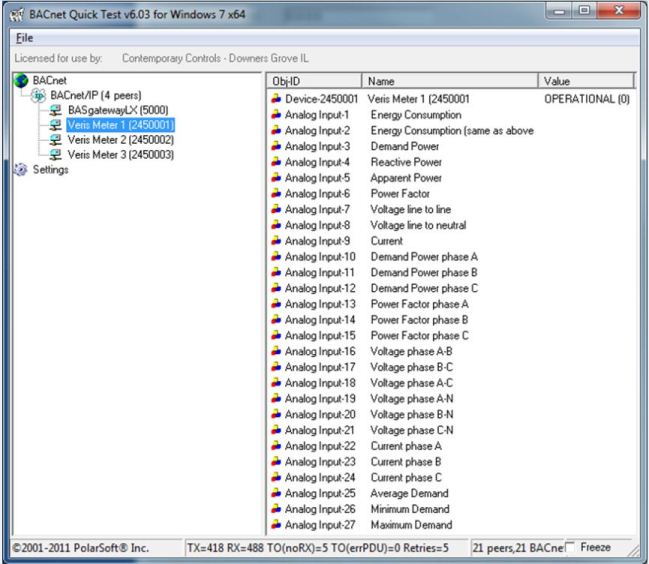
Task: Click icon for Analog Input-15 row
Action: click(276, 335)
